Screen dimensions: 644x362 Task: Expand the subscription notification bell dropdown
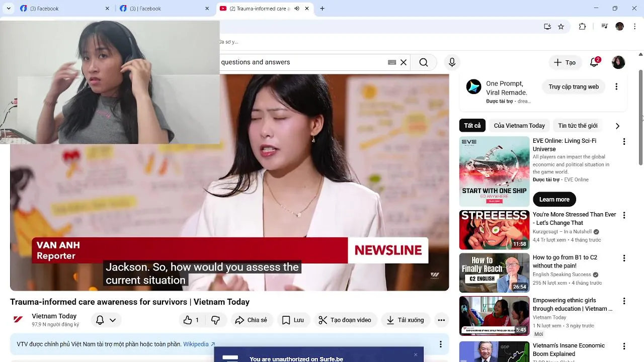[113, 320]
